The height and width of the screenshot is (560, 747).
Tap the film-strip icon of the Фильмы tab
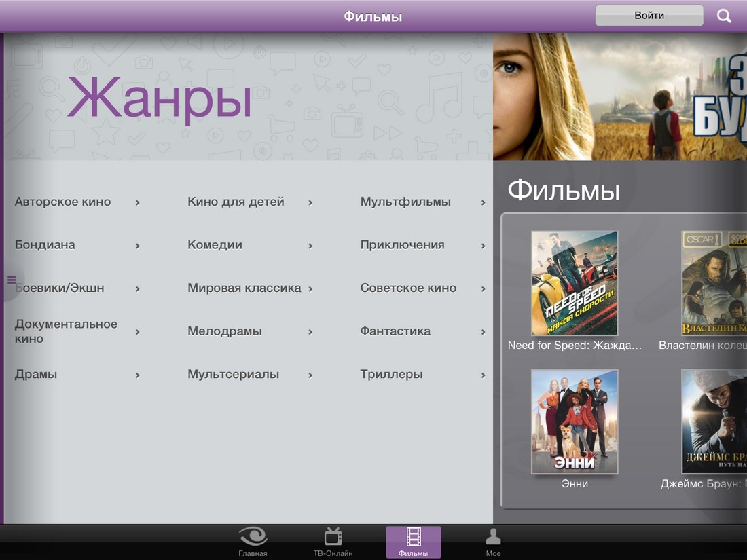(414, 537)
